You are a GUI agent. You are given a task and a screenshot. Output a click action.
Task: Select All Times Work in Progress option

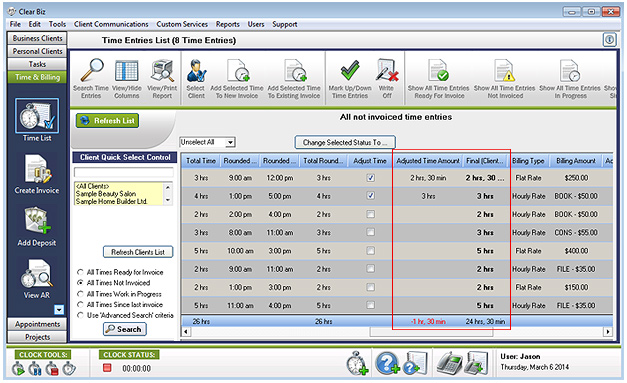tap(80, 294)
